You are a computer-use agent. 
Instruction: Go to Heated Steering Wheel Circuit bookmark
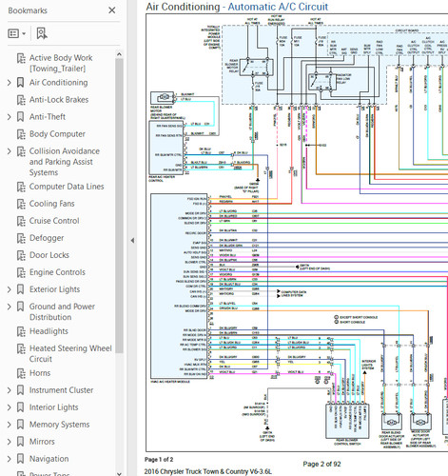[x=70, y=354]
